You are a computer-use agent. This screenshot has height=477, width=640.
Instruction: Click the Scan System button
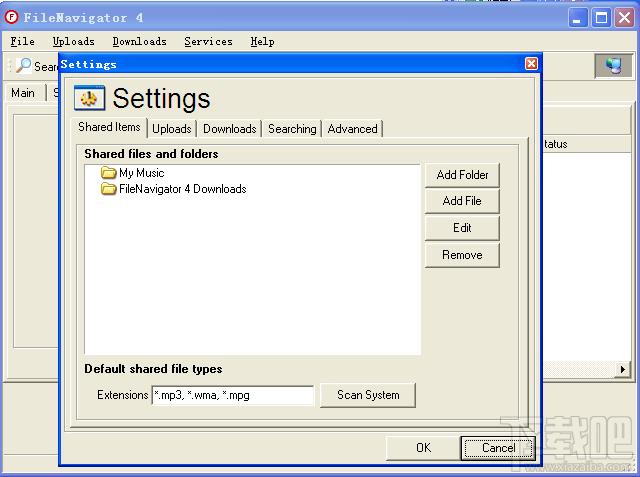click(368, 395)
